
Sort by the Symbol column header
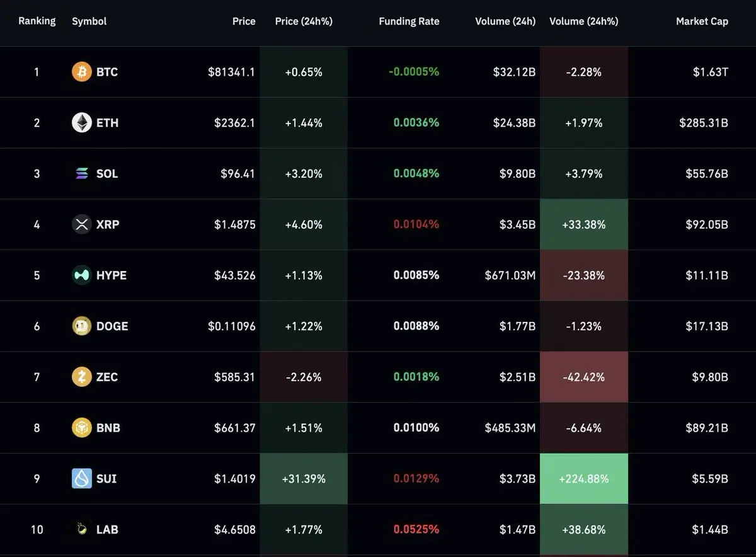point(89,21)
